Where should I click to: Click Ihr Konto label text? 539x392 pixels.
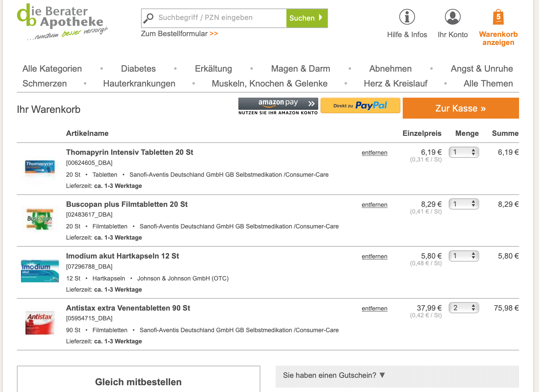point(453,35)
